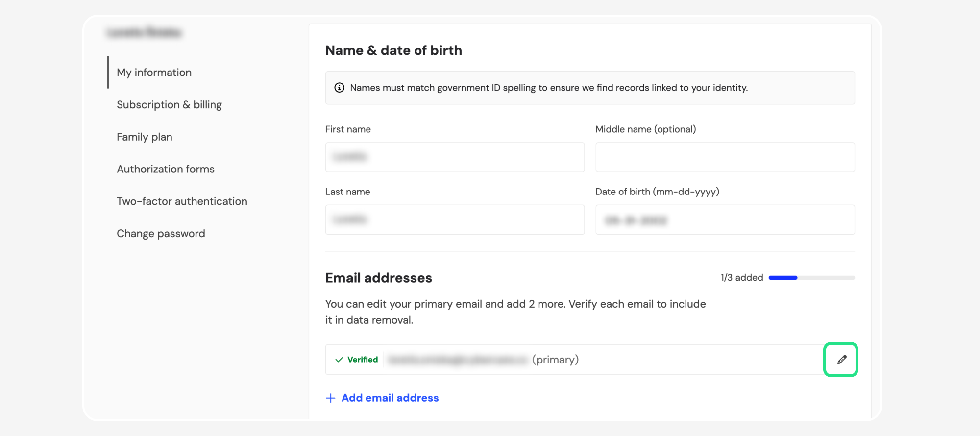The image size is (980, 436).
Task: Click into the Middle name (optional) field
Action: [725, 157]
